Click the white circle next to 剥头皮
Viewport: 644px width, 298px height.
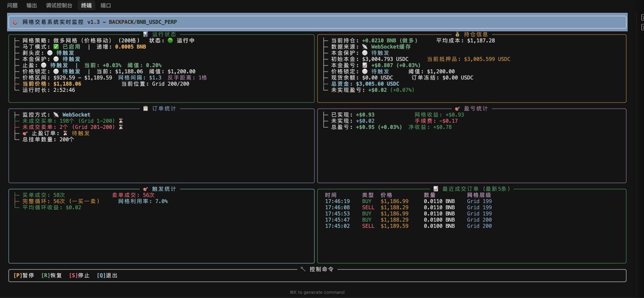(50, 53)
